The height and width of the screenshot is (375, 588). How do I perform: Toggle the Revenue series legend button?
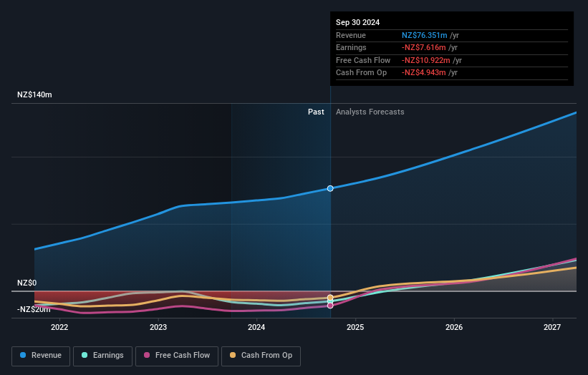[x=41, y=356]
